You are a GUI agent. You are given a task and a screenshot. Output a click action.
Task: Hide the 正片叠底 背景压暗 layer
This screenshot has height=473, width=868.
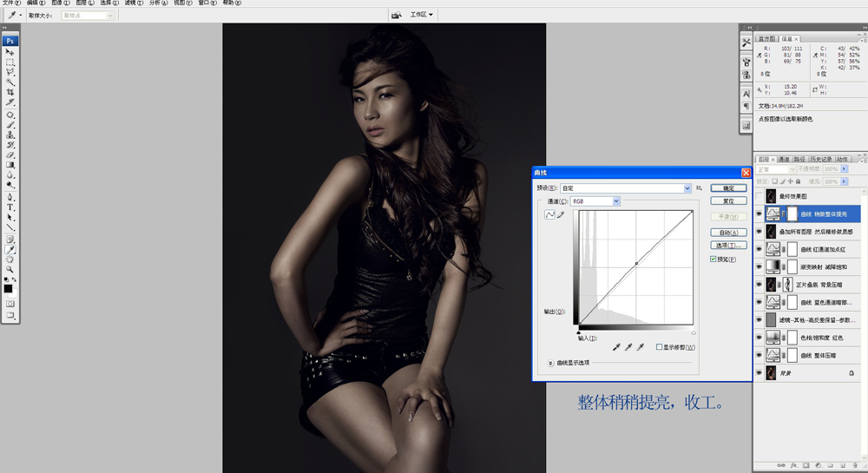coord(759,285)
